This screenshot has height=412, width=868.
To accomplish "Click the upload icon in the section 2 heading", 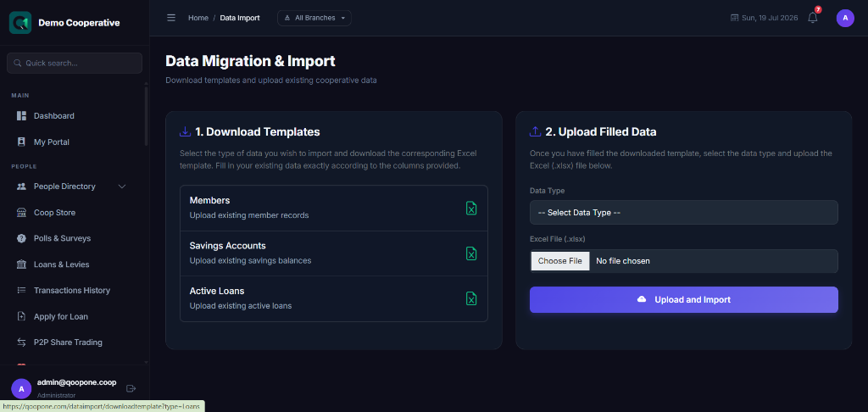I will coord(535,131).
